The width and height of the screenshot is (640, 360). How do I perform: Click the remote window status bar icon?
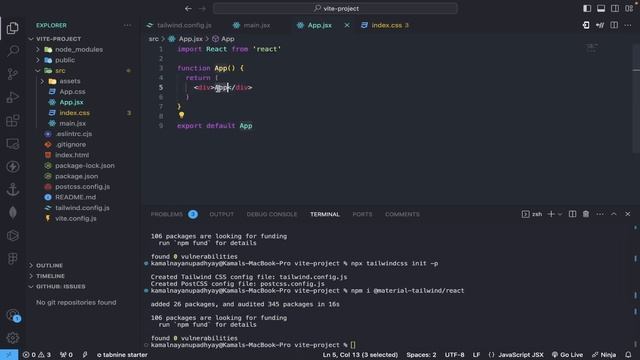coord(9,355)
